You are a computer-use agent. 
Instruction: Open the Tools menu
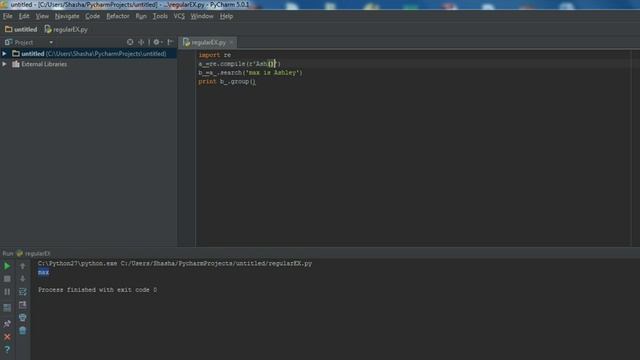tap(160, 16)
